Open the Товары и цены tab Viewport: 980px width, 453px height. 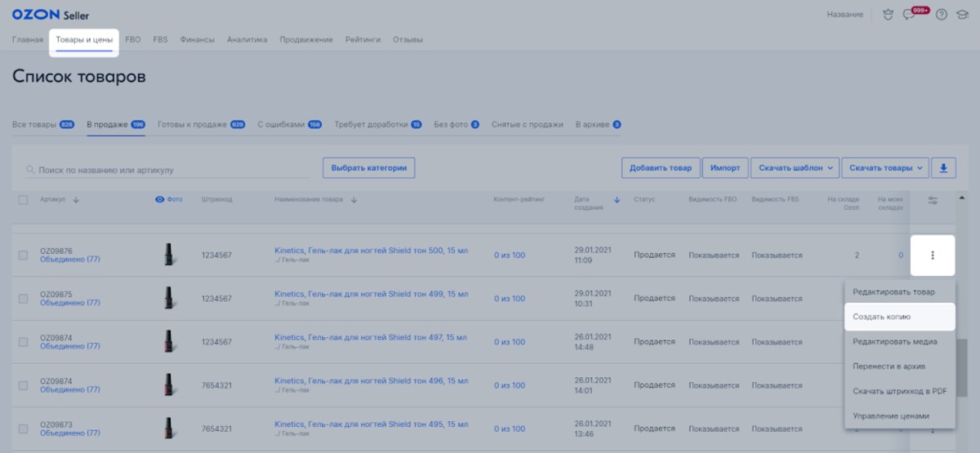click(84, 40)
